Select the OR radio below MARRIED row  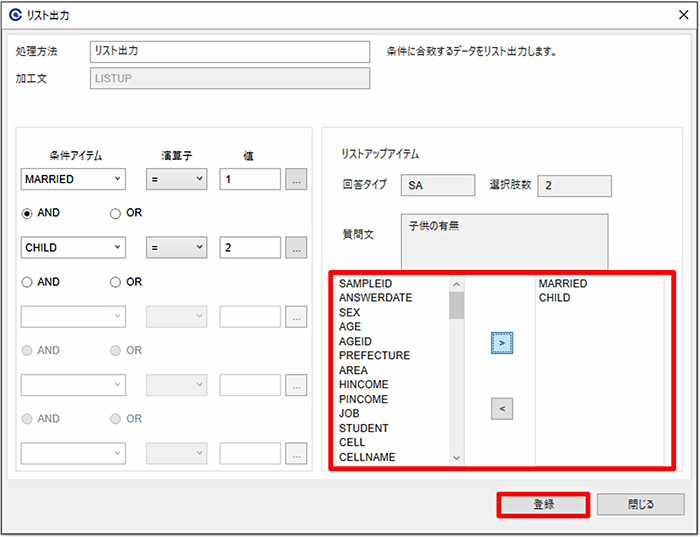pyautogui.click(x=115, y=213)
